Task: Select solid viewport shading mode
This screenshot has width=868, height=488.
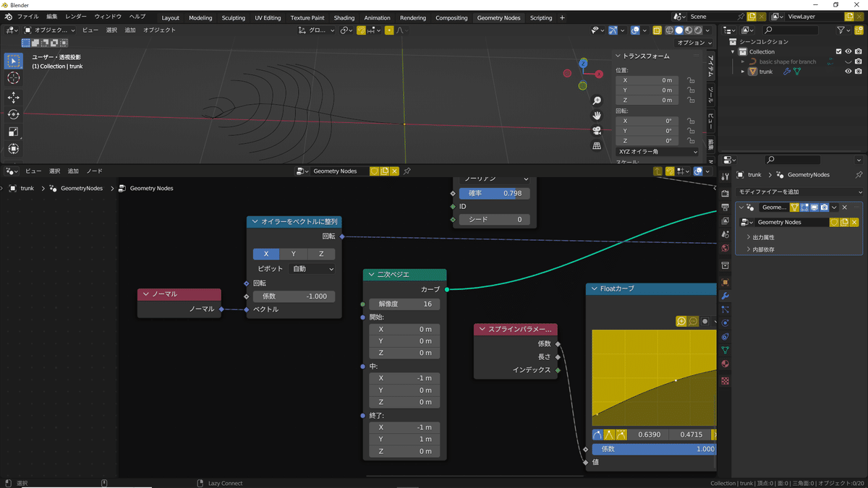Action: [x=678, y=30]
